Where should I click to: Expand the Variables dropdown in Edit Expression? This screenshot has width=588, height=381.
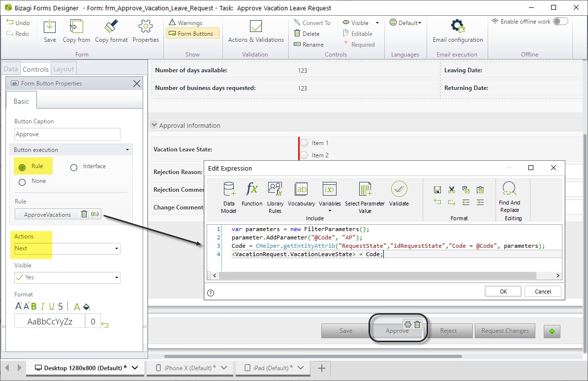click(330, 211)
